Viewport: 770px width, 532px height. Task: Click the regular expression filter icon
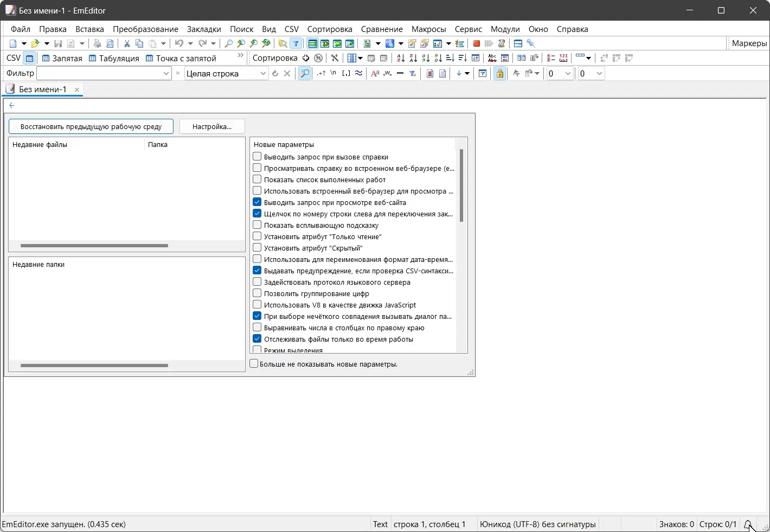tap(322, 73)
